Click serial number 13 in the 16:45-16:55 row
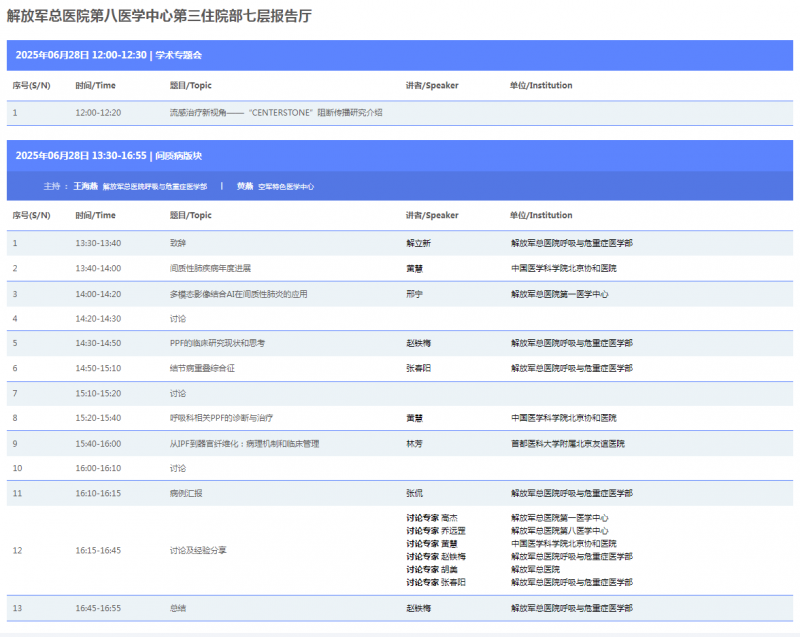Viewport: 800px width, 637px height. click(17, 608)
